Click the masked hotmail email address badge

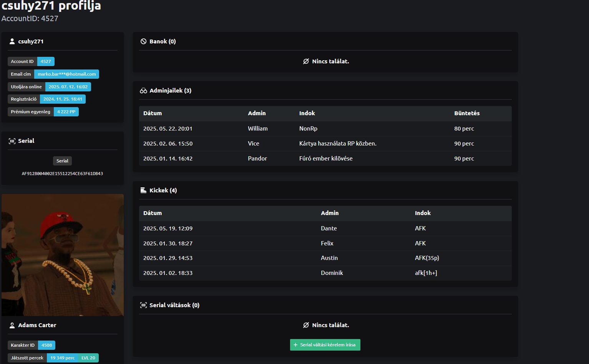66,74
